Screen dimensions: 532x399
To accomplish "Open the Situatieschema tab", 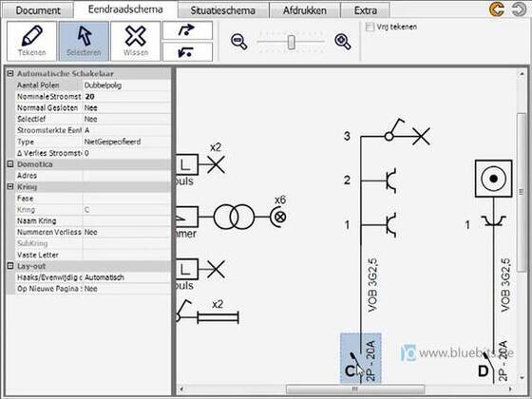I will (x=223, y=10).
